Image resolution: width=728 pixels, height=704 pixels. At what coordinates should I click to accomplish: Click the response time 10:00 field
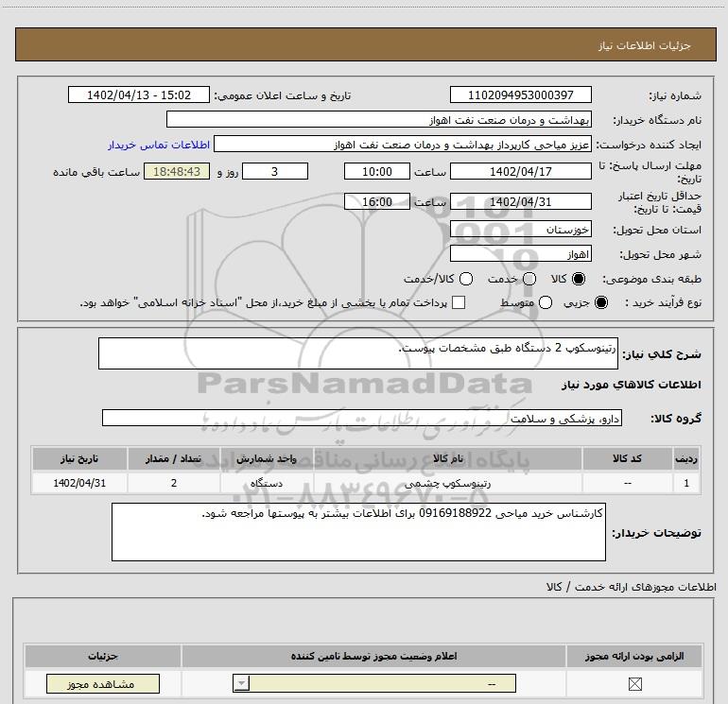click(377, 171)
